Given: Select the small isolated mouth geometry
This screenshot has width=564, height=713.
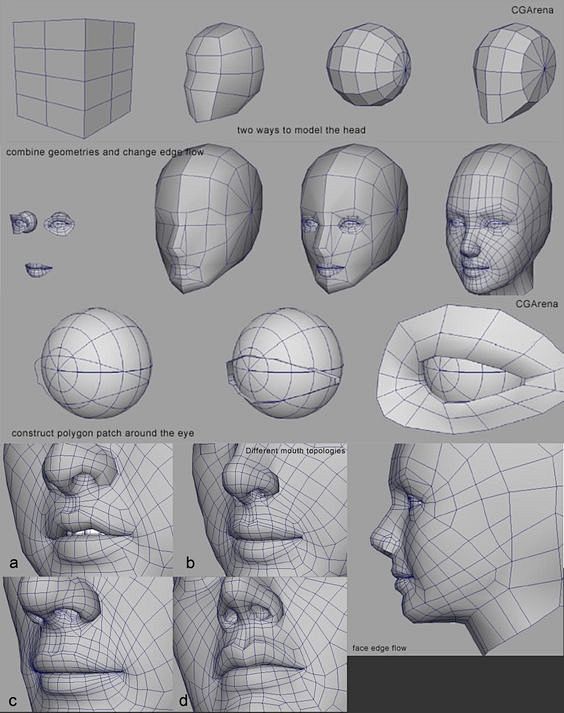Looking at the screenshot, I should click(39, 269).
